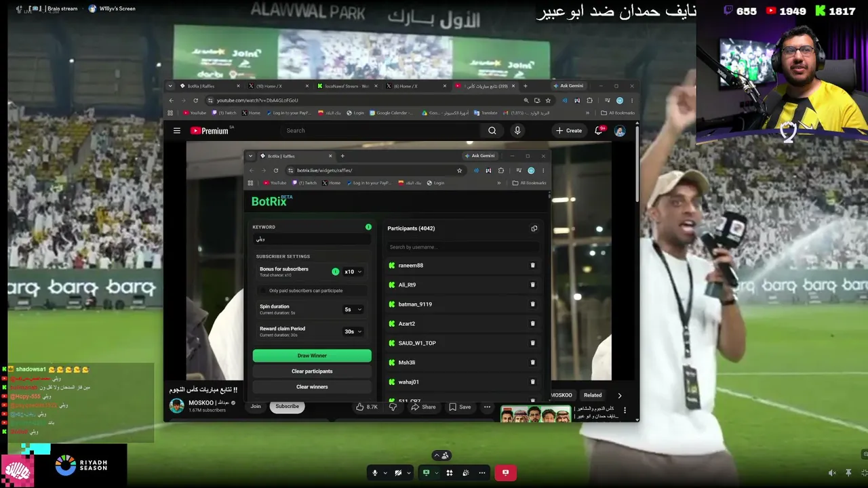
Task: Delete participant batman_9119
Action: [532, 304]
